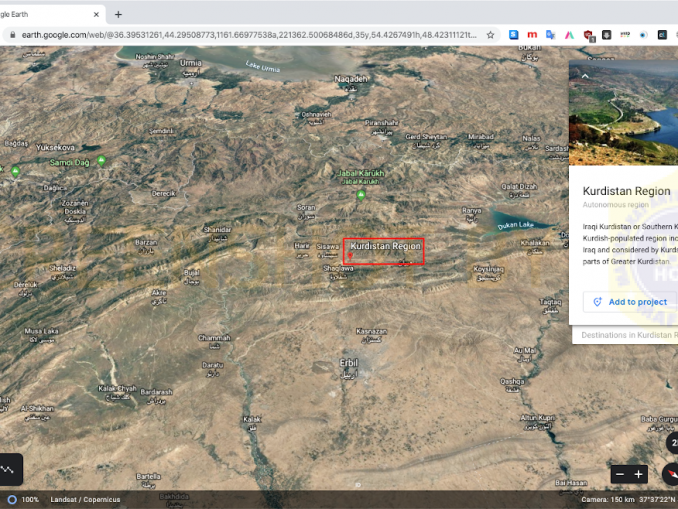Open the dark download-arrow extension icon

click(607, 35)
